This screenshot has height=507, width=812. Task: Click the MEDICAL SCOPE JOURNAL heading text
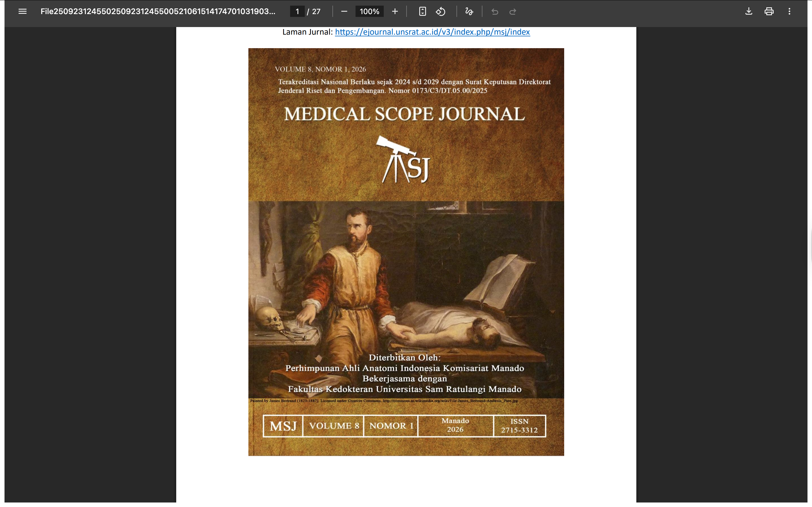(404, 114)
